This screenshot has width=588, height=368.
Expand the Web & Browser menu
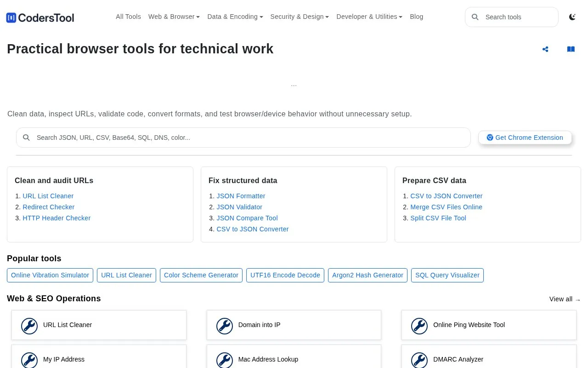pos(174,17)
